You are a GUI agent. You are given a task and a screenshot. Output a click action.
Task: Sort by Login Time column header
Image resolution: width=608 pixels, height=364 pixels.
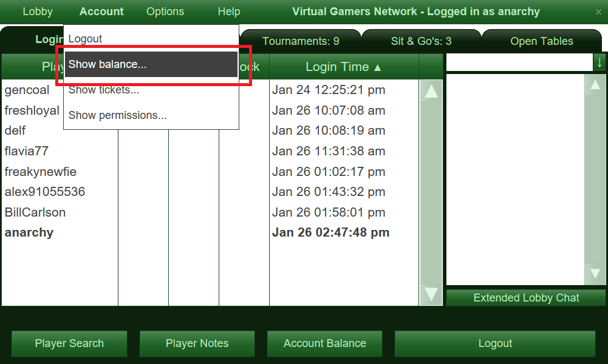coord(344,67)
